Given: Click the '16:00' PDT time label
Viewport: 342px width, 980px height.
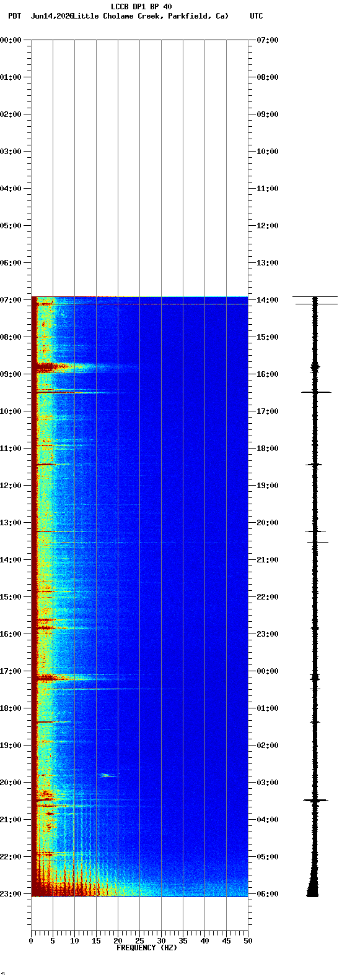Looking at the screenshot, I should [x=12, y=634].
